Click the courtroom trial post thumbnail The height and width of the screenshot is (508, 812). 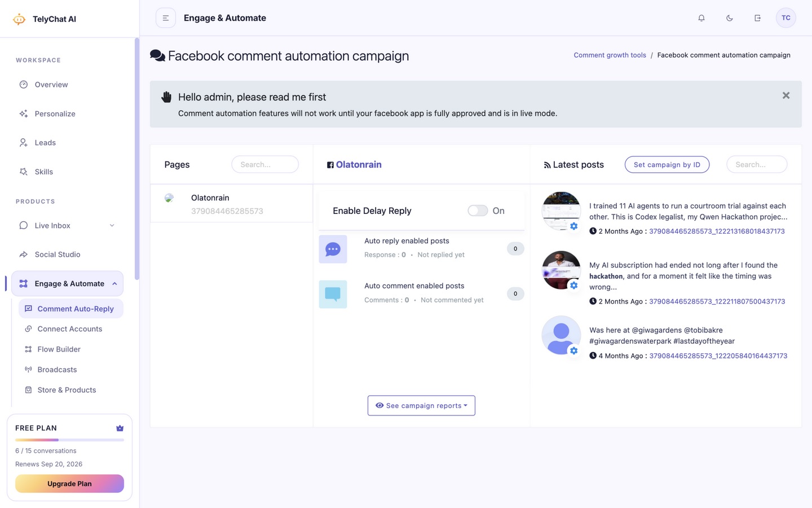click(x=561, y=211)
